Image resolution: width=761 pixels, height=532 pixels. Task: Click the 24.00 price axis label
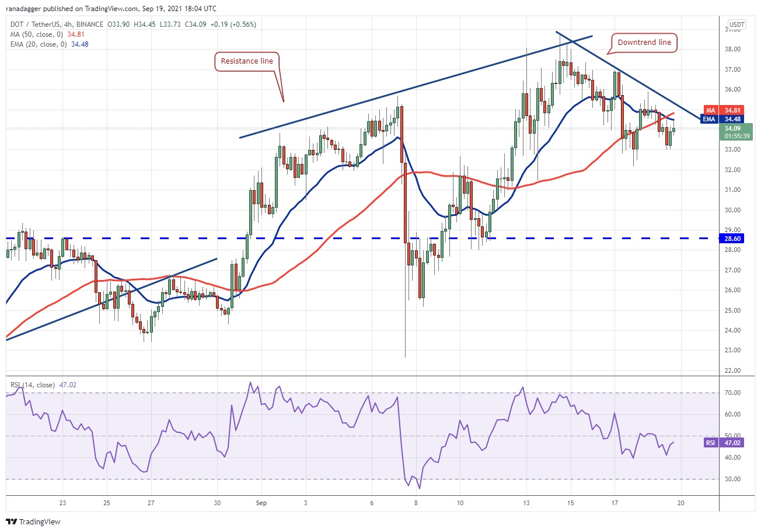pos(734,330)
